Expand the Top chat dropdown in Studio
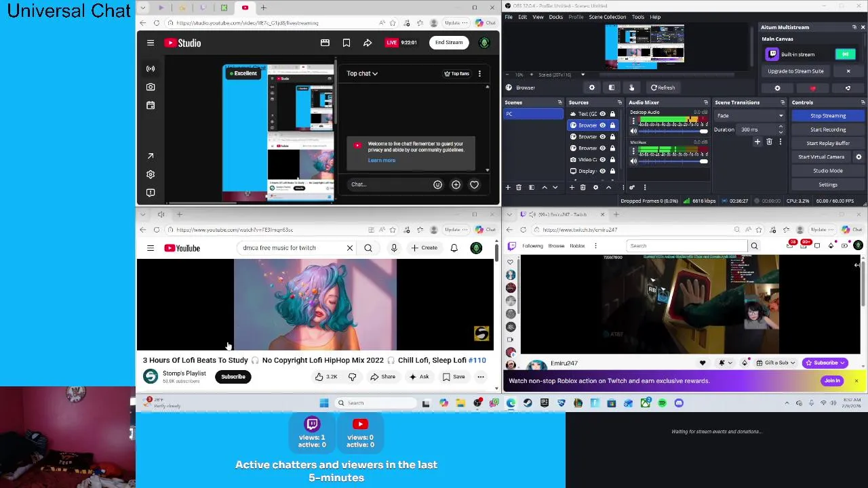Image resolution: width=868 pixels, height=488 pixels. coord(362,73)
